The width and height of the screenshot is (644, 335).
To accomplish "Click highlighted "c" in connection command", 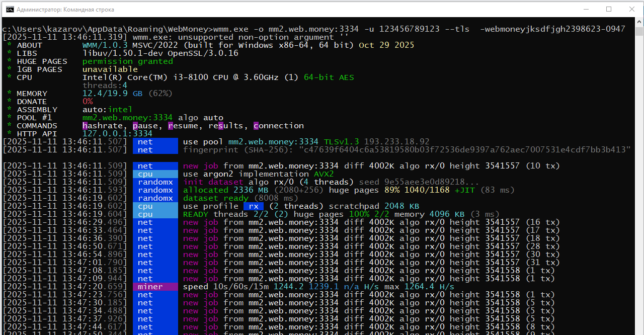I will pos(256,126).
